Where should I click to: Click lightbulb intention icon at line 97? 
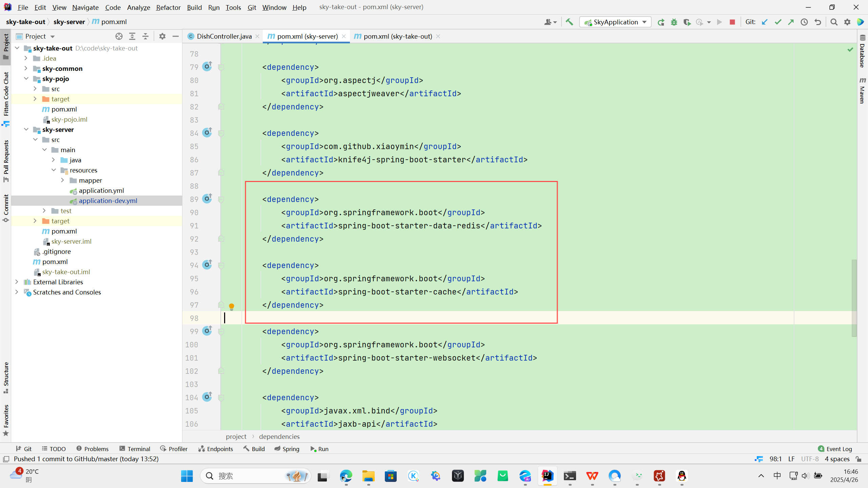(232, 306)
